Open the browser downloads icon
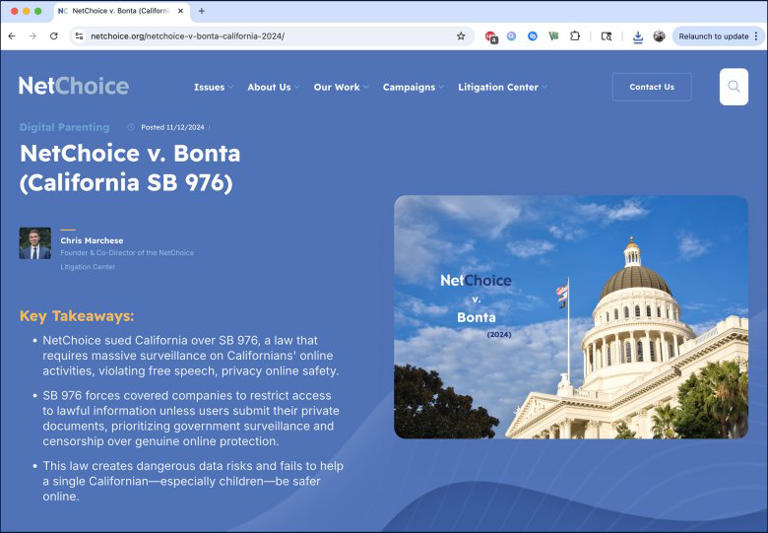Screen dimensions: 768x533 pyautogui.click(x=638, y=36)
